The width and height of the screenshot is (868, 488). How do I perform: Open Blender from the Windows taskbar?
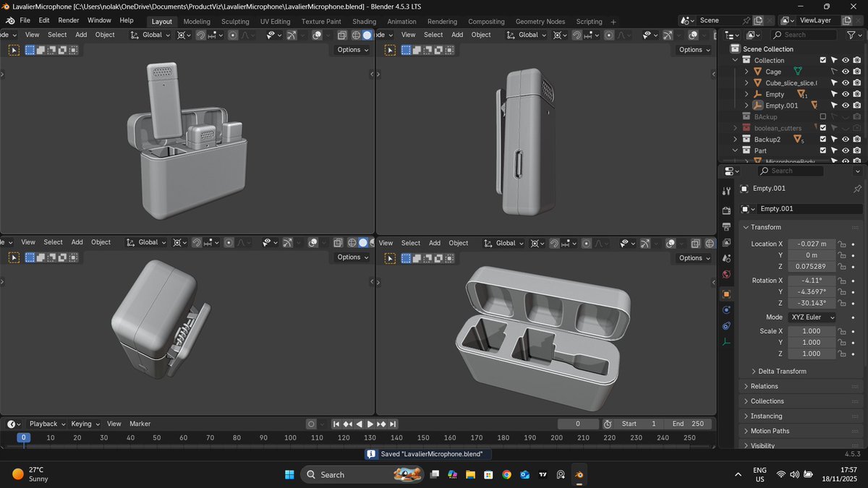tap(579, 474)
